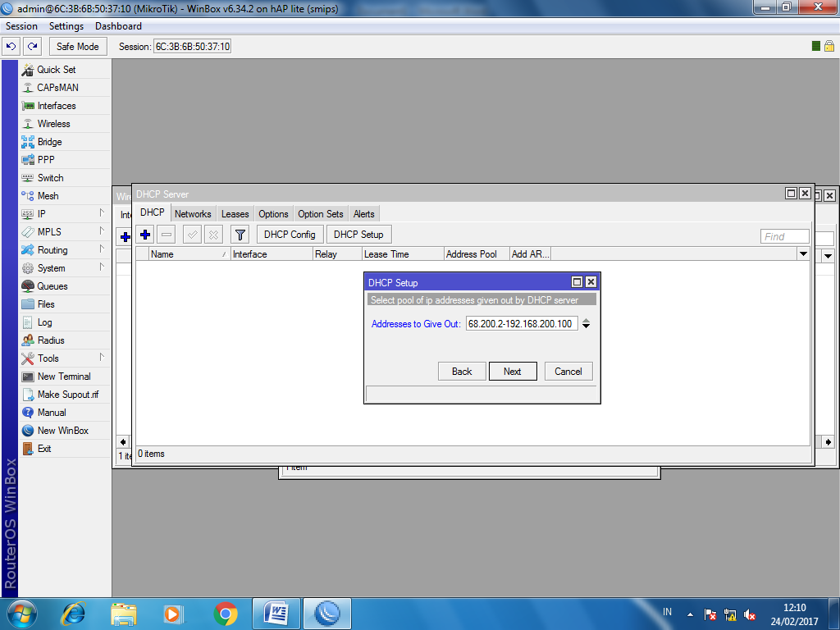This screenshot has width=840, height=630.
Task: Click the Find box in DHCP Server
Action: click(x=785, y=236)
